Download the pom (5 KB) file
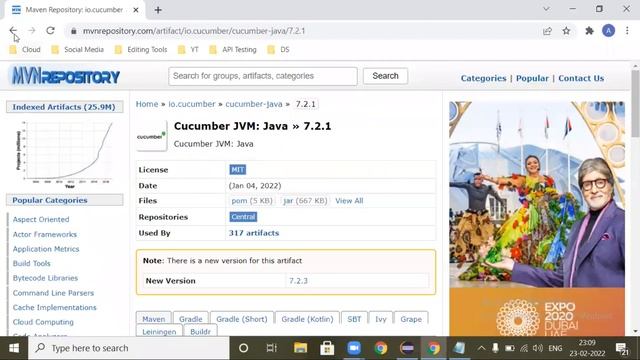 pyautogui.click(x=252, y=201)
